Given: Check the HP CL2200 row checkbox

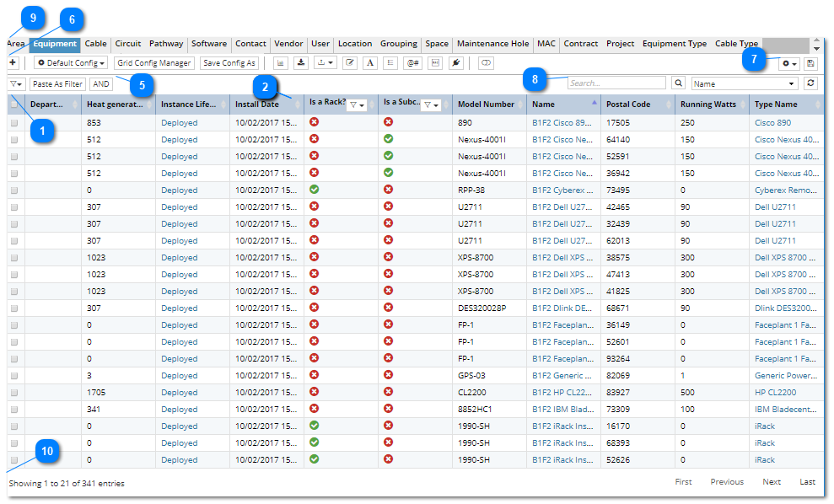Looking at the screenshot, I should pyautogui.click(x=14, y=393).
